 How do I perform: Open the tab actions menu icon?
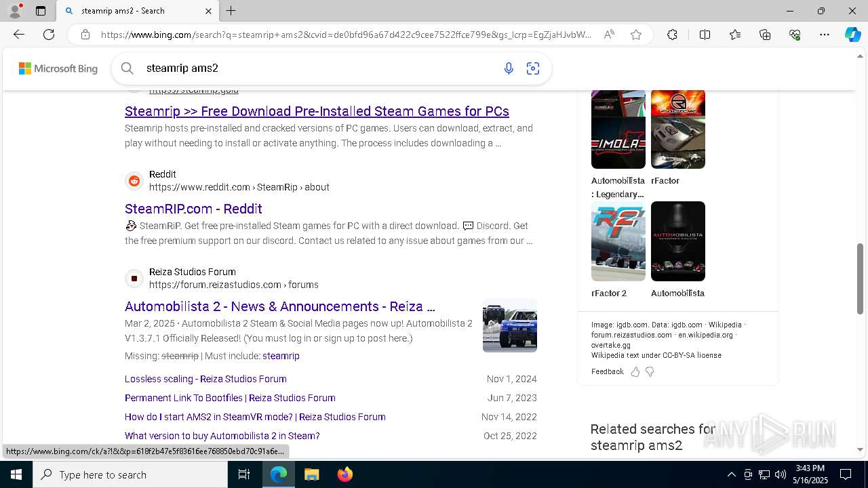[x=41, y=11]
